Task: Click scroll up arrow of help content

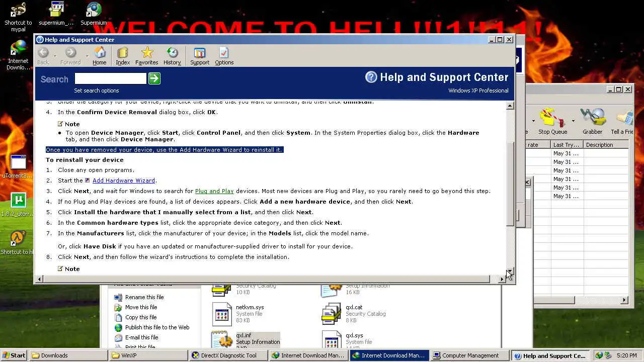Action: (510, 106)
